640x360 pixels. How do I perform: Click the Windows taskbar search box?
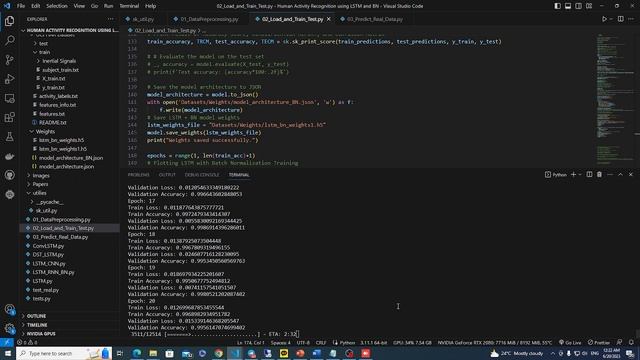point(64,353)
